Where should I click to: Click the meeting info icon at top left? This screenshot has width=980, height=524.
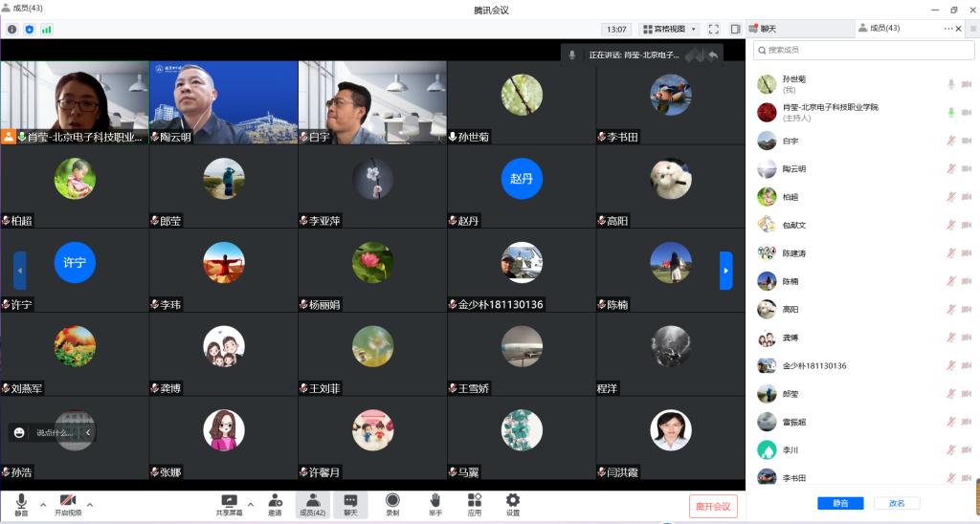pyautogui.click(x=12, y=30)
